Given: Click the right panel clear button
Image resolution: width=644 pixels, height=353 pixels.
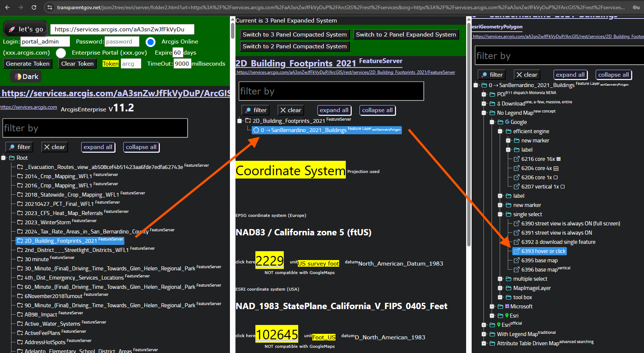Looking at the screenshot, I should point(527,75).
